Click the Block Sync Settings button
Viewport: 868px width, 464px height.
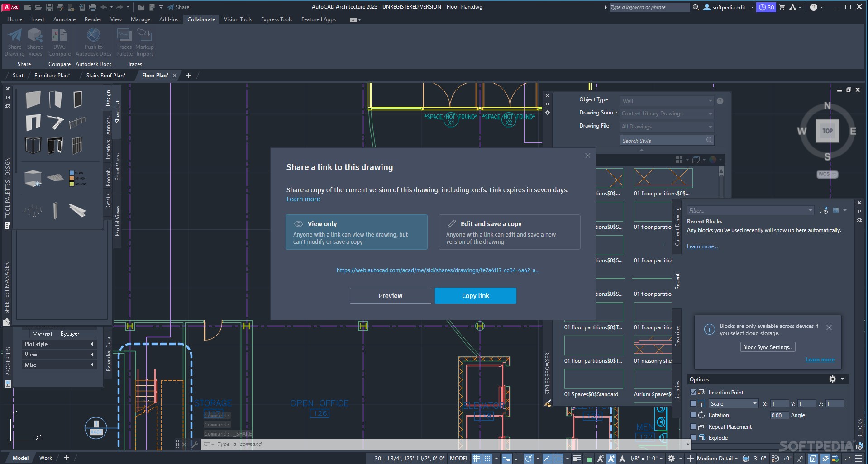click(x=768, y=347)
